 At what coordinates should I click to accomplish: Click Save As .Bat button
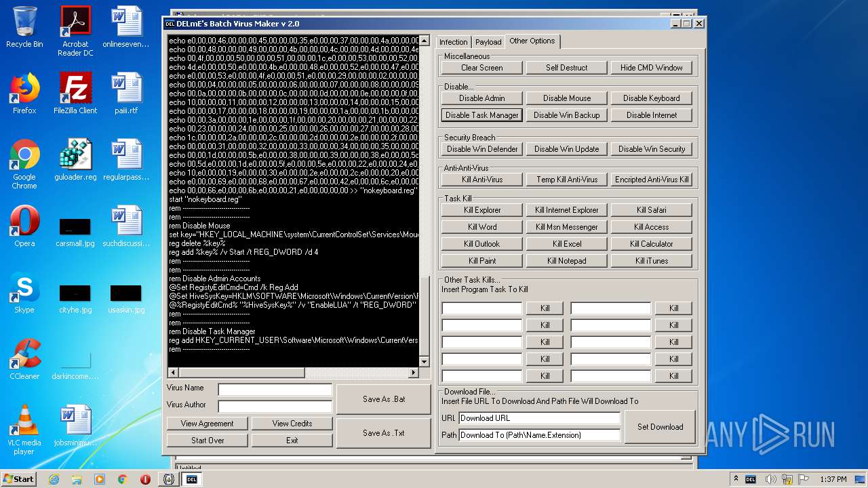(x=384, y=399)
